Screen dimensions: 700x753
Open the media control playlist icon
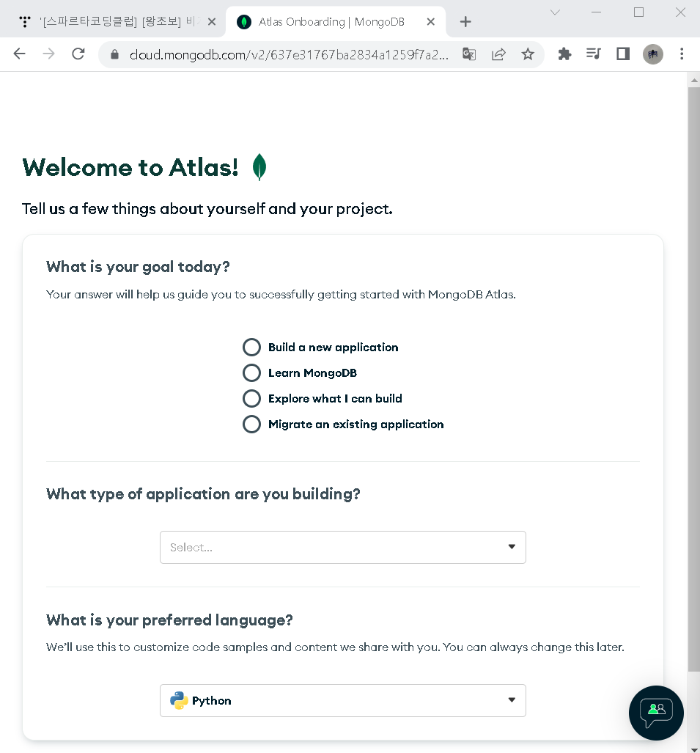[594, 54]
